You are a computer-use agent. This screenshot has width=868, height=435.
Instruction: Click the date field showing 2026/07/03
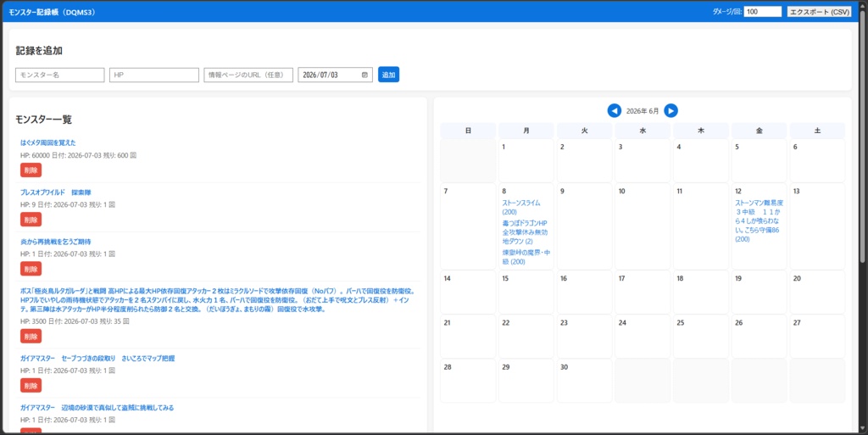pyautogui.click(x=335, y=75)
